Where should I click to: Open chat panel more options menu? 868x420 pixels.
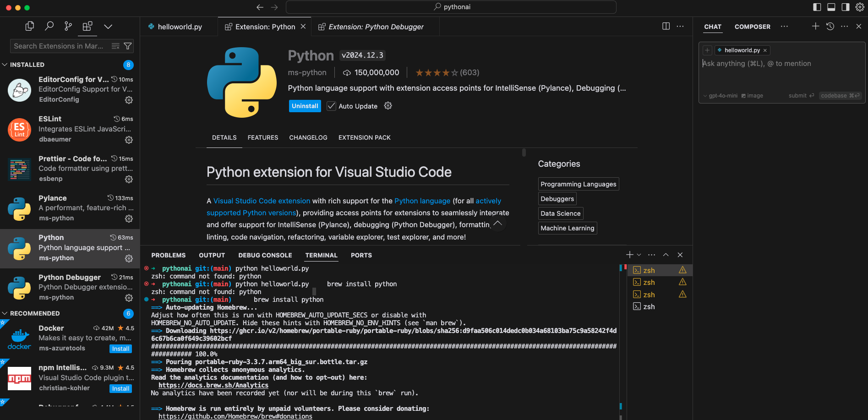point(845,26)
